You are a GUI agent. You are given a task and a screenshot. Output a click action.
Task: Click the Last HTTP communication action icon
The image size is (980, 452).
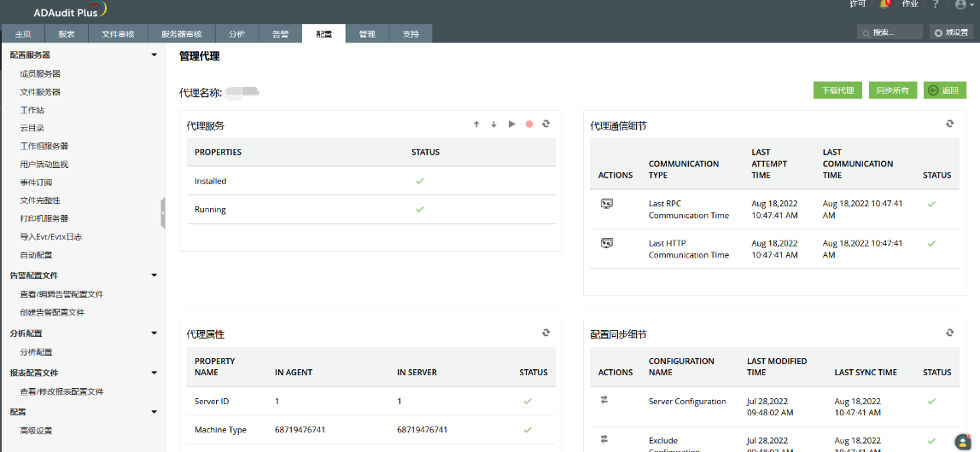[x=607, y=244]
